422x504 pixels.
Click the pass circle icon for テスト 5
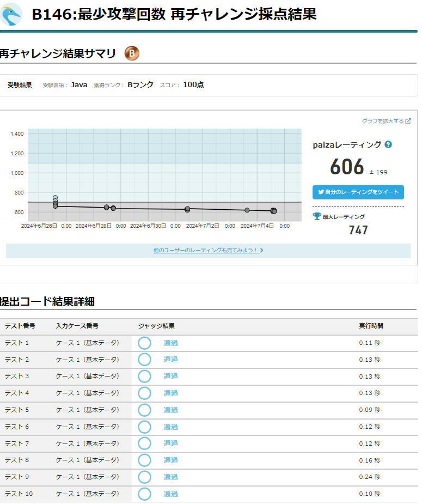[144, 410]
